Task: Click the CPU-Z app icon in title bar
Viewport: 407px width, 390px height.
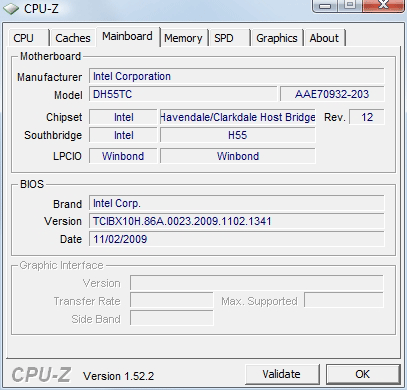Action: (11, 9)
